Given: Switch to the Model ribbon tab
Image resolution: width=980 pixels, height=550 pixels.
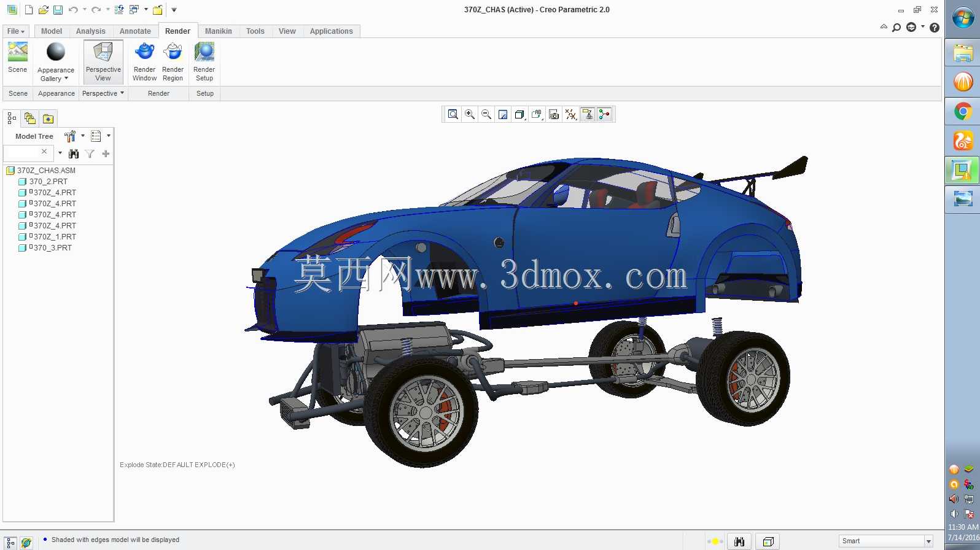Looking at the screenshot, I should (x=52, y=31).
